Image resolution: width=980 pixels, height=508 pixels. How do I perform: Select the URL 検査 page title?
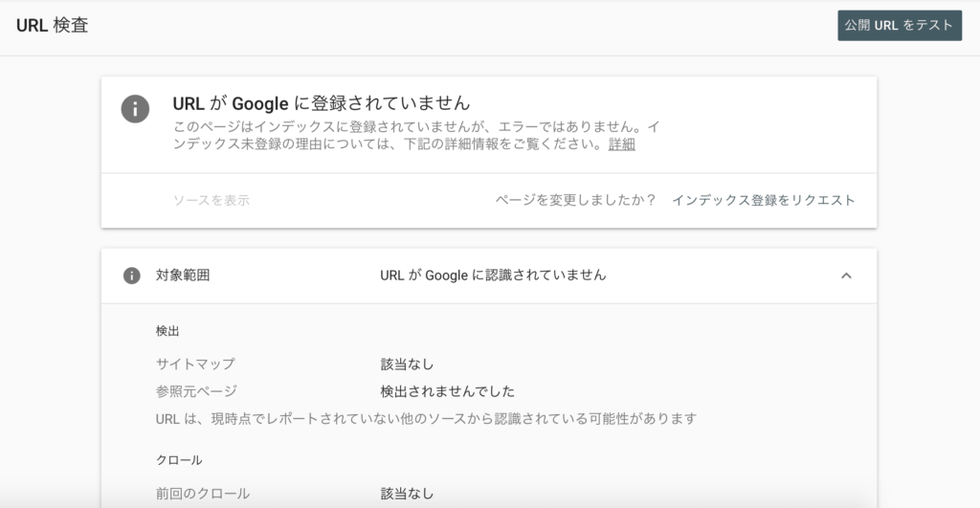pyautogui.click(x=53, y=26)
